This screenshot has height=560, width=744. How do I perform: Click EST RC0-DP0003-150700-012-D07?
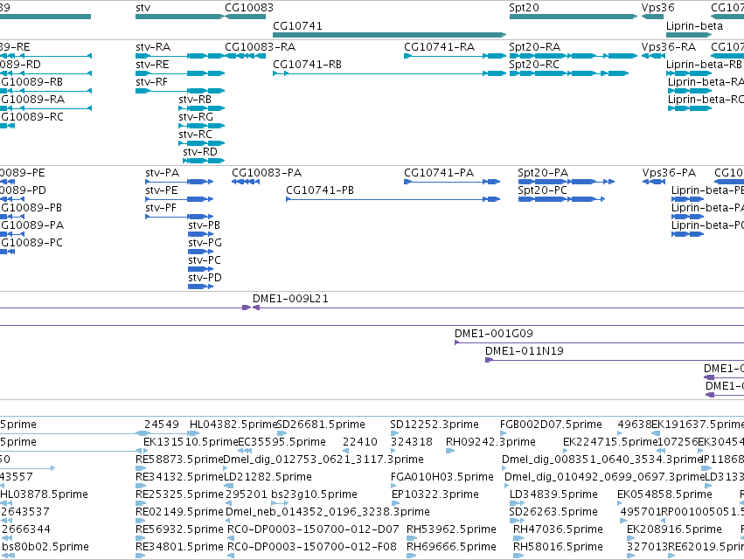click(x=313, y=529)
